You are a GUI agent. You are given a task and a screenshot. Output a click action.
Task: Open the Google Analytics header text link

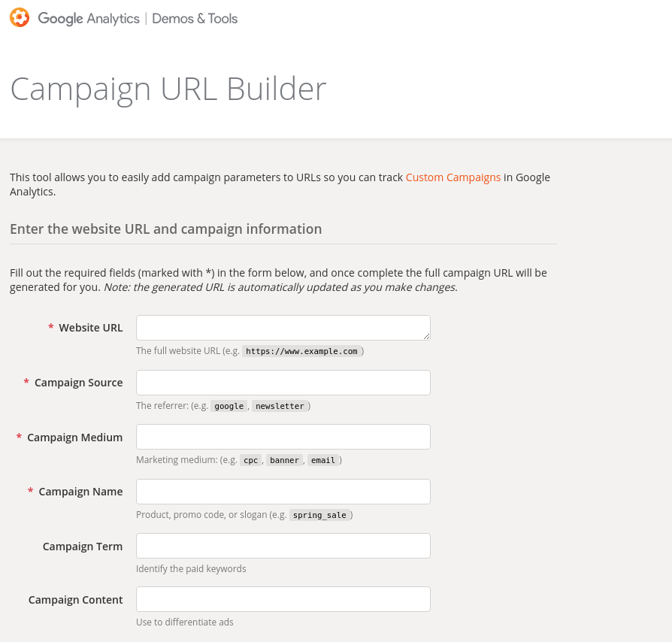click(x=89, y=19)
